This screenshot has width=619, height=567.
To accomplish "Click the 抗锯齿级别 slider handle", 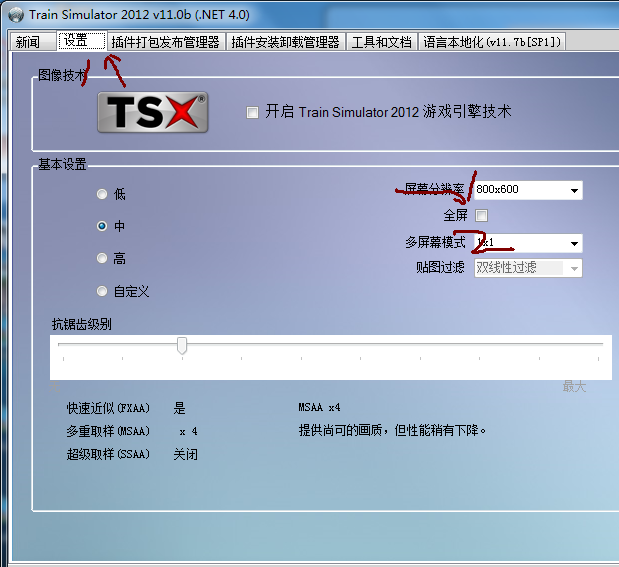I will pos(182,345).
